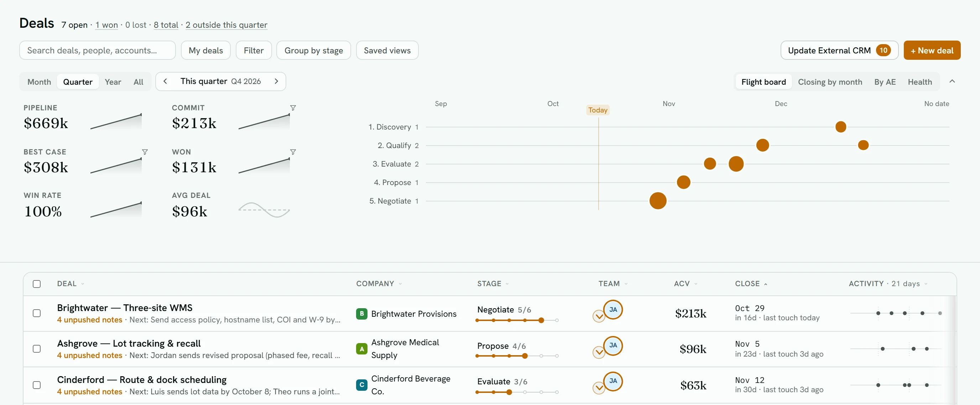The image size is (980, 405).
Task: Open the Brightwater Provisions company badge icon
Action: tap(361, 314)
